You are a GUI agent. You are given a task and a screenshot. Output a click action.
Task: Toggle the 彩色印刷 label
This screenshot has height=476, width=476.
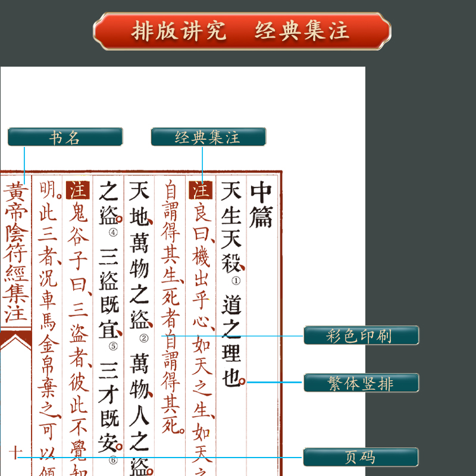[361, 335]
